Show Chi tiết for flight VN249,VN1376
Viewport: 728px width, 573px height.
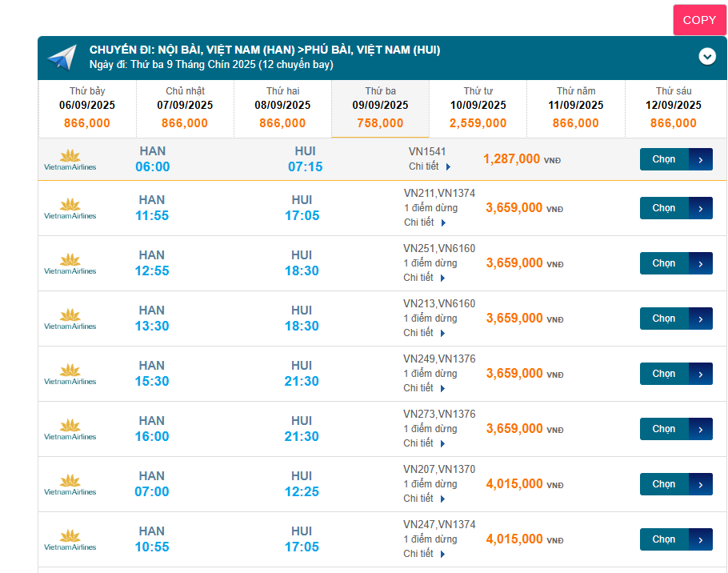click(425, 388)
